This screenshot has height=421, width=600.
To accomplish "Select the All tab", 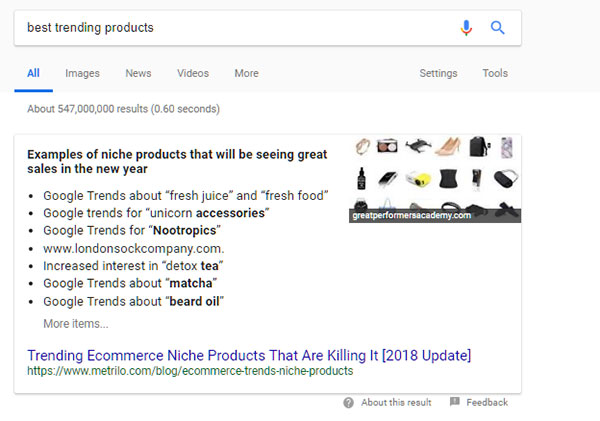I will [33, 73].
